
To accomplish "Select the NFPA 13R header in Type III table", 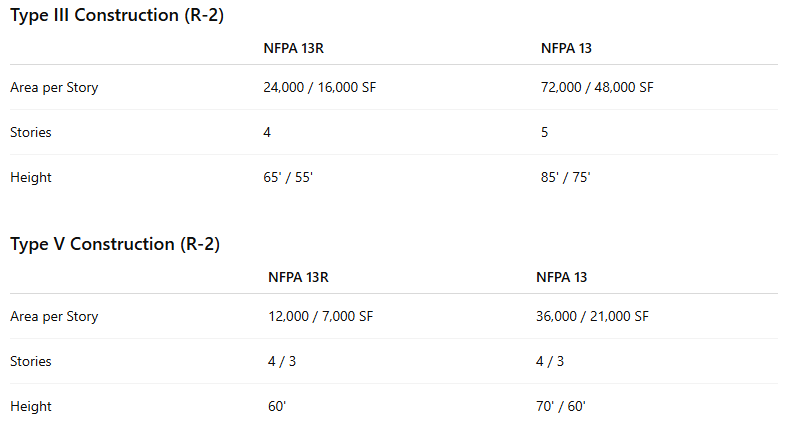I will coord(293,47).
